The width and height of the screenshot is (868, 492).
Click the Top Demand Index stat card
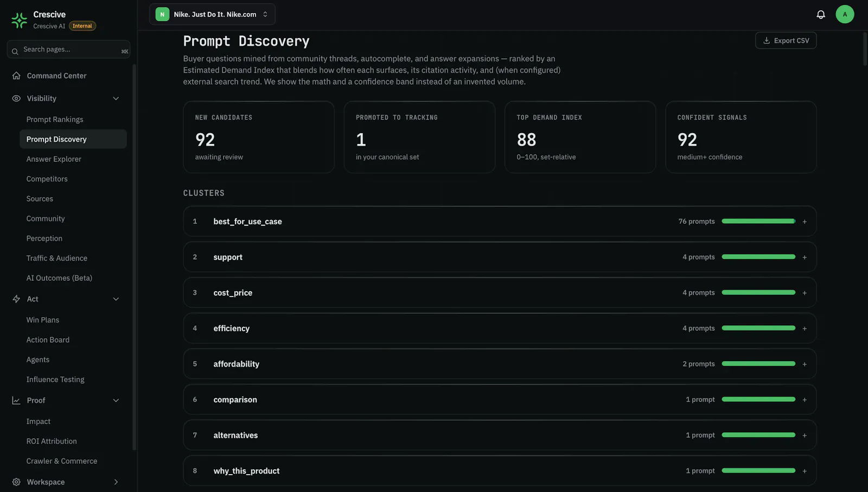[x=580, y=137]
